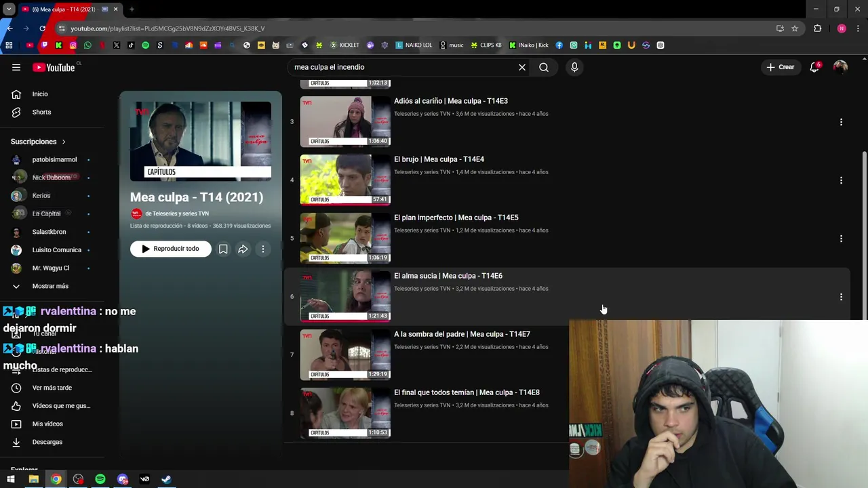Open the WhatsApp bookmark icon
Image resolution: width=868 pixels, height=488 pixels.
pos(87,45)
